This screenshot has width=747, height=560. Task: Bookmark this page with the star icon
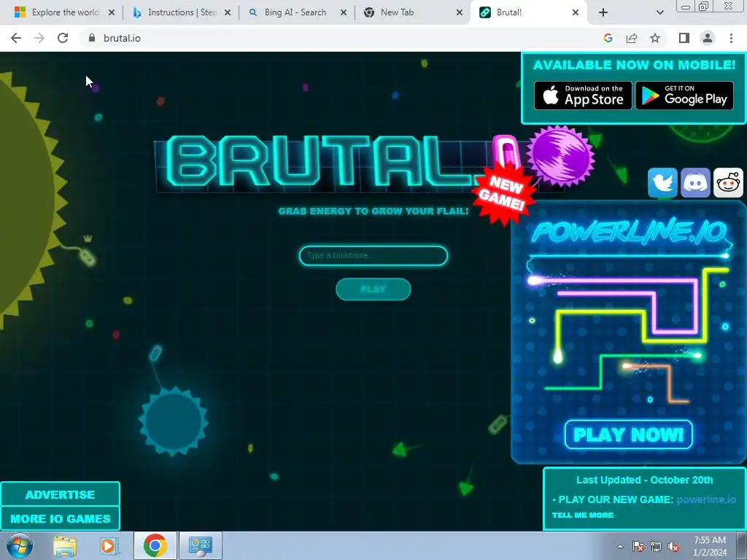tap(655, 38)
